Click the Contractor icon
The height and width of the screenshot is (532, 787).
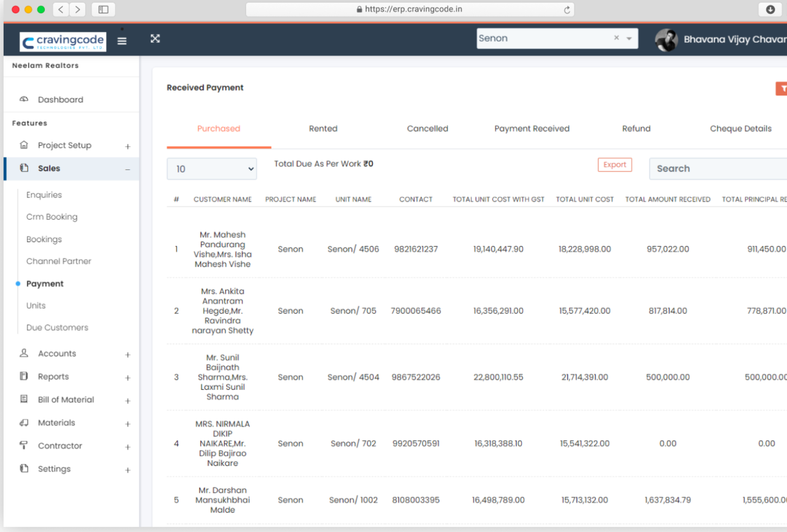pyautogui.click(x=23, y=445)
